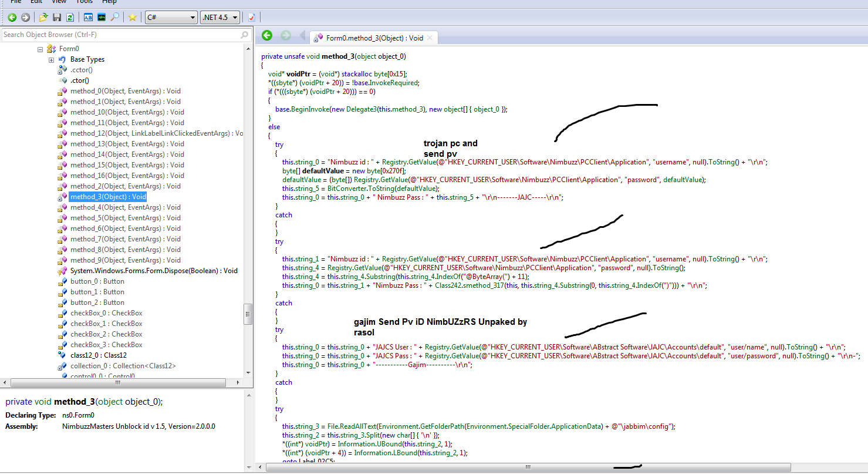Collapse the Form0 tree node
The image size is (868, 474).
click(x=40, y=49)
